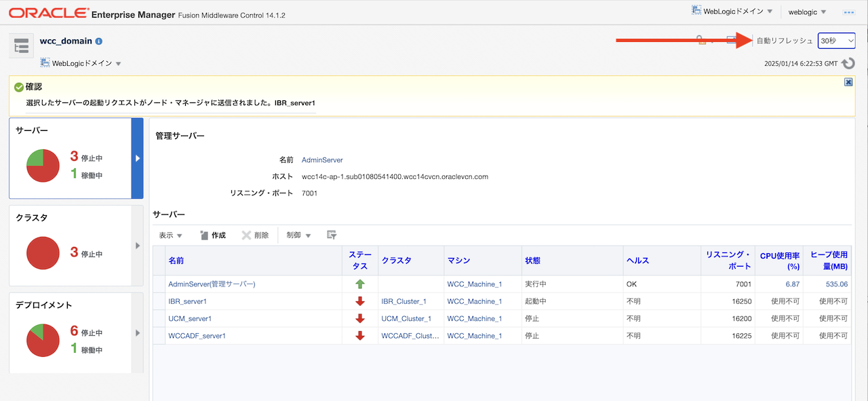Click the CPU usage value 6.87
The width and height of the screenshot is (868, 401).
[x=792, y=284]
